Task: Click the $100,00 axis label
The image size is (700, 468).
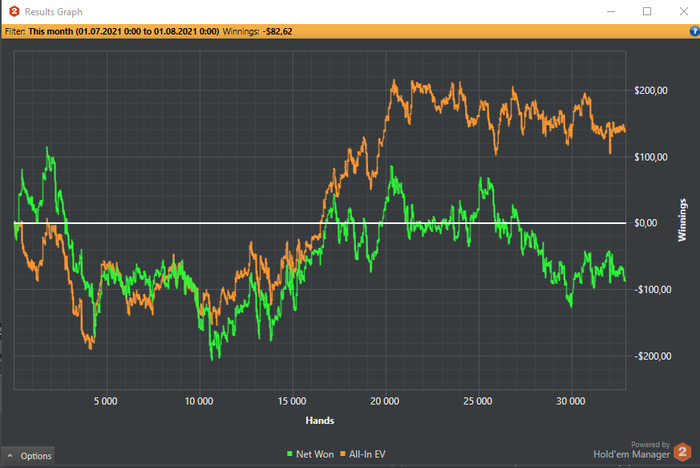Action: [651, 157]
